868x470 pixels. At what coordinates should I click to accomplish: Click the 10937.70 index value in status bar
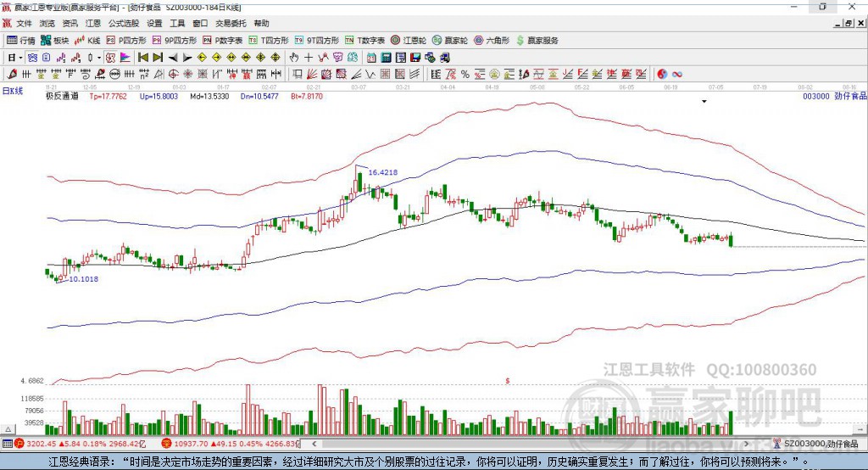[x=191, y=444]
